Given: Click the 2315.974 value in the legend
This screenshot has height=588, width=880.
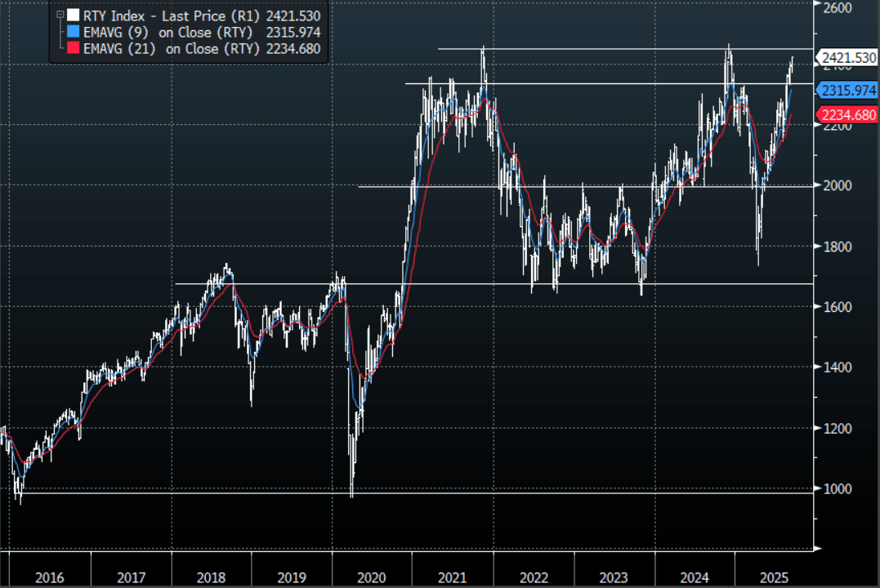Looking at the screenshot, I should tap(293, 32).
